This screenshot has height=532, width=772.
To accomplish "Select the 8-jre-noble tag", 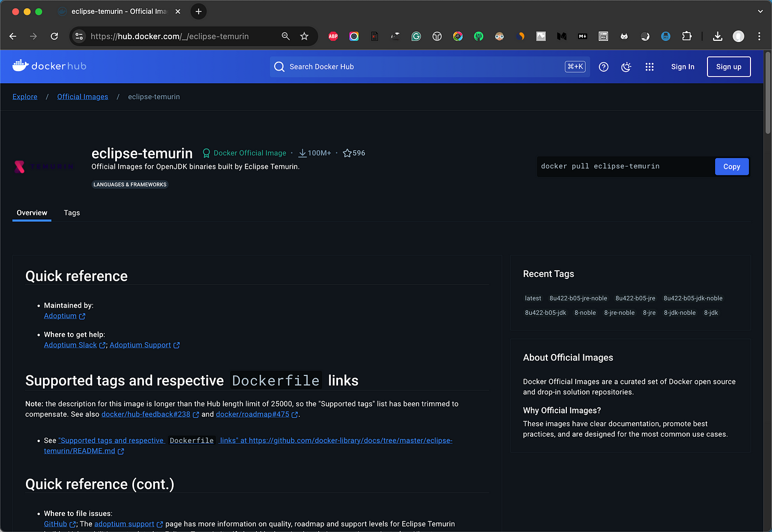I will coord(619,313).
